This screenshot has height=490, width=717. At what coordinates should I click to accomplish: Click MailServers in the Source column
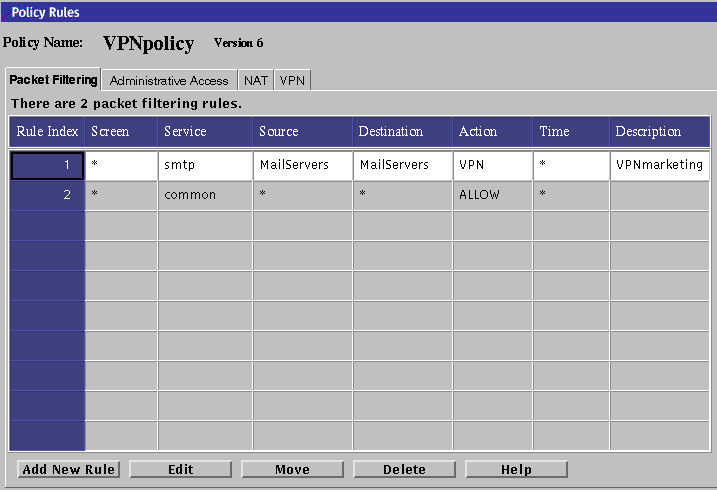click(x=303, y=165)
